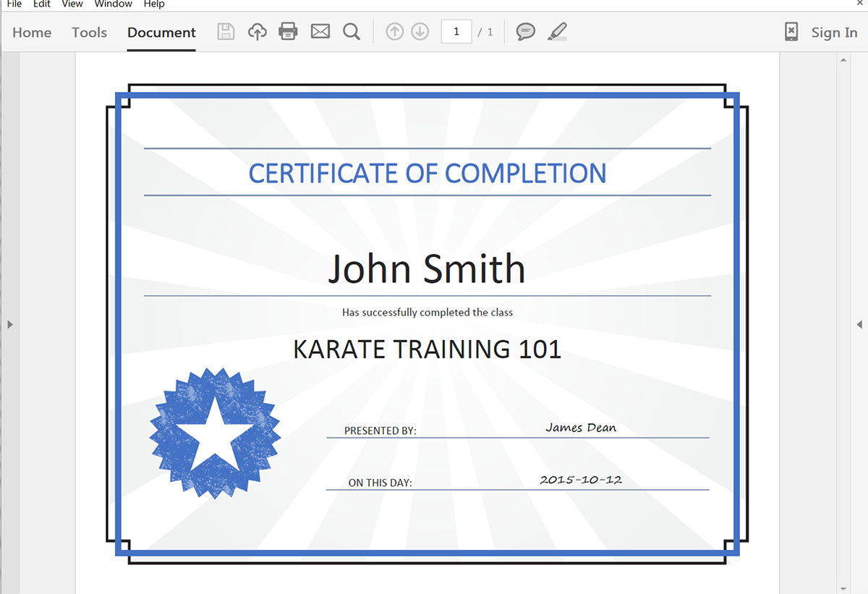Click the PRESENTED BY: label
Image resolution: width=868 pixels, height=594 pixels.
point(380,430)
